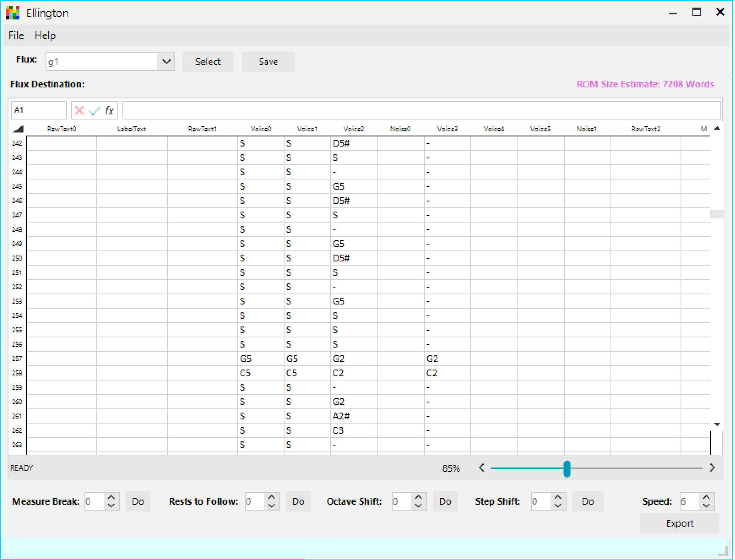Click the zoom slider handle

coord(567,468)
